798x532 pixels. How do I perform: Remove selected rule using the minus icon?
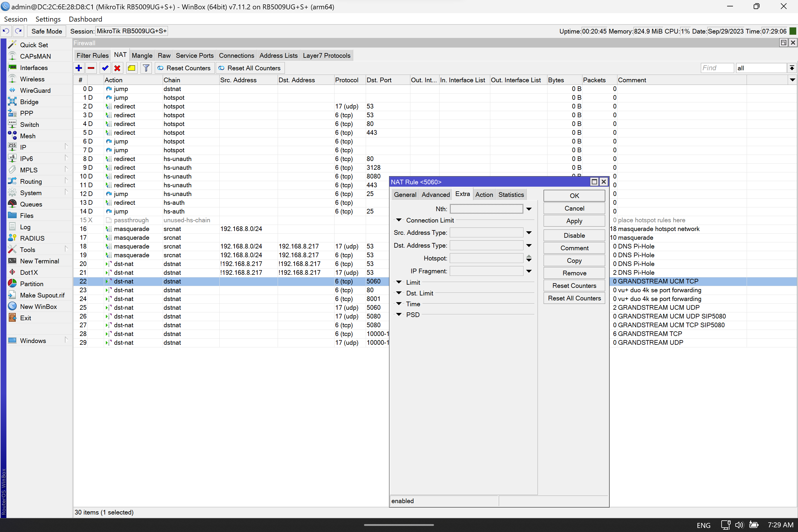tap(91, 68)
